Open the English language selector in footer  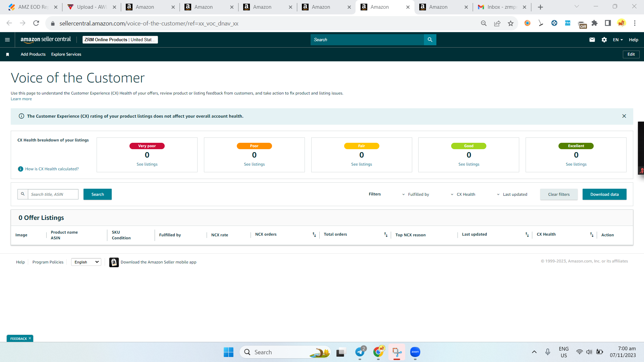tap(86, 262)
